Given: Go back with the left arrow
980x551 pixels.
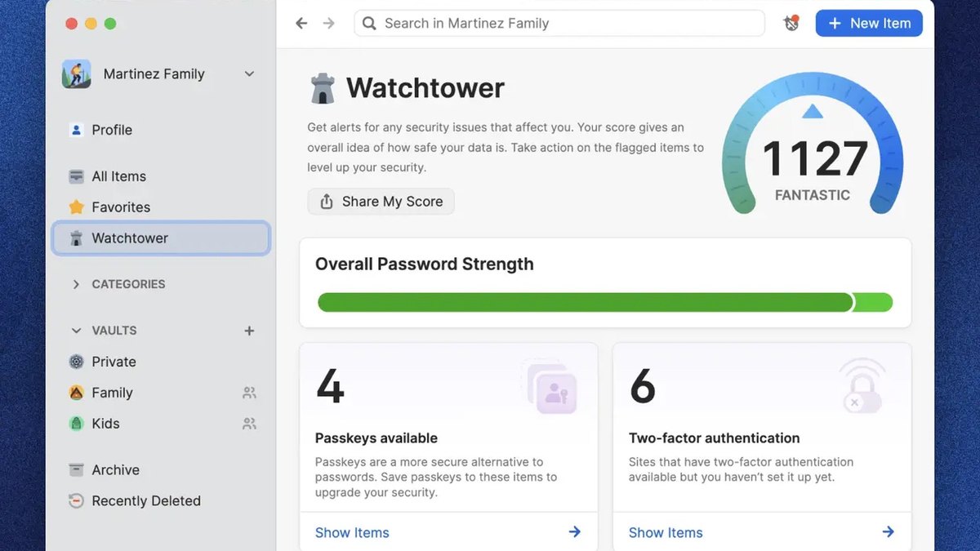Looking at the screenshot, I should (301, 23).
